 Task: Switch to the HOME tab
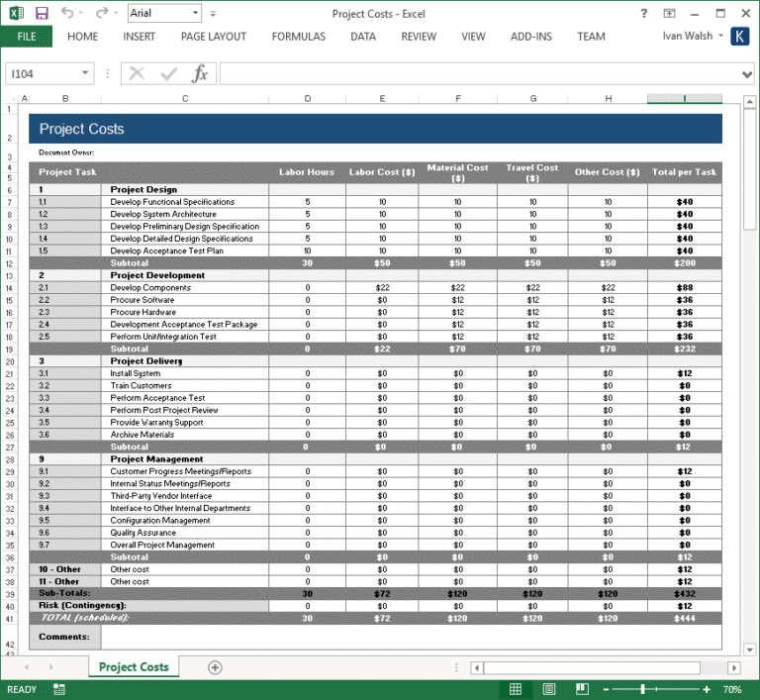82,37
